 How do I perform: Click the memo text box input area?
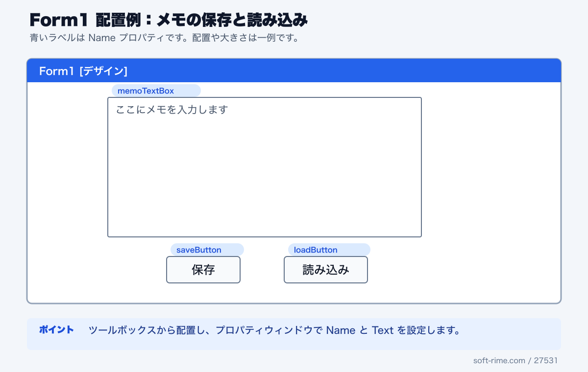pos(265,167)
